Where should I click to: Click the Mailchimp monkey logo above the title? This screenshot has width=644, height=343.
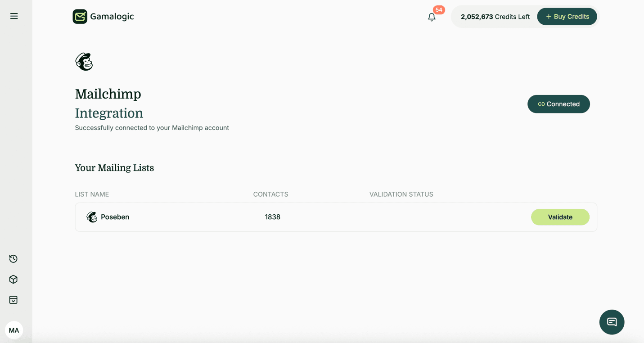tap(84, 61)
